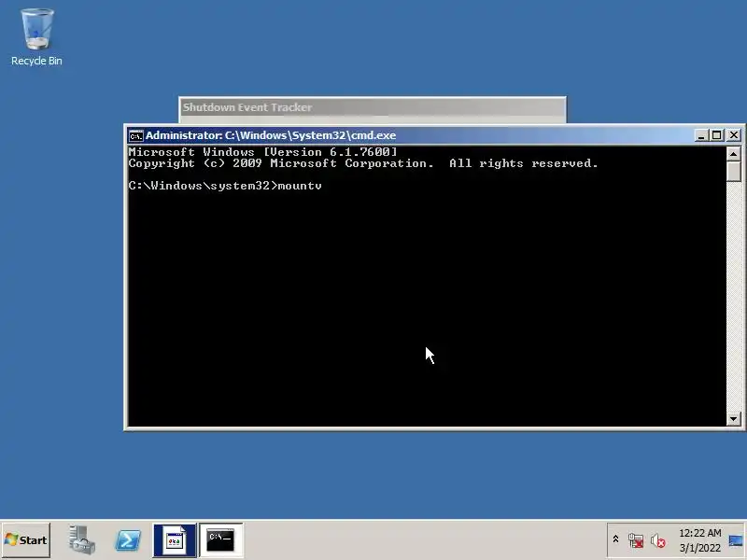Click the Show Desktop button in the tray

pyautogui.click(x=736, y=540)
